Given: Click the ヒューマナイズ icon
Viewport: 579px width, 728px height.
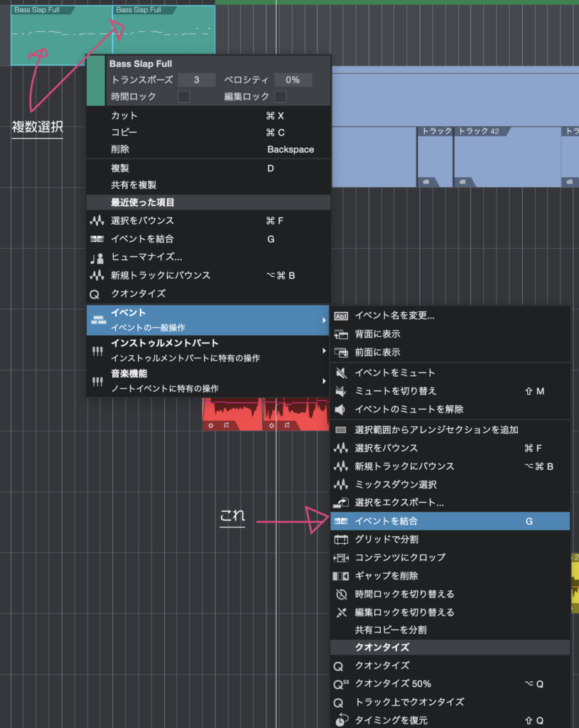Looking at the screenshot, I should click(97, 257).
